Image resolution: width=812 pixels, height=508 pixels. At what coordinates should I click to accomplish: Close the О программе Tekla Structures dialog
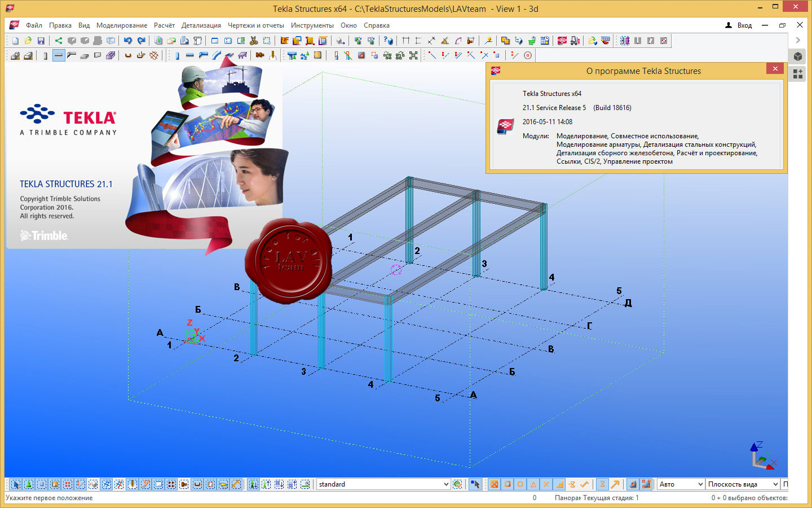775,68
